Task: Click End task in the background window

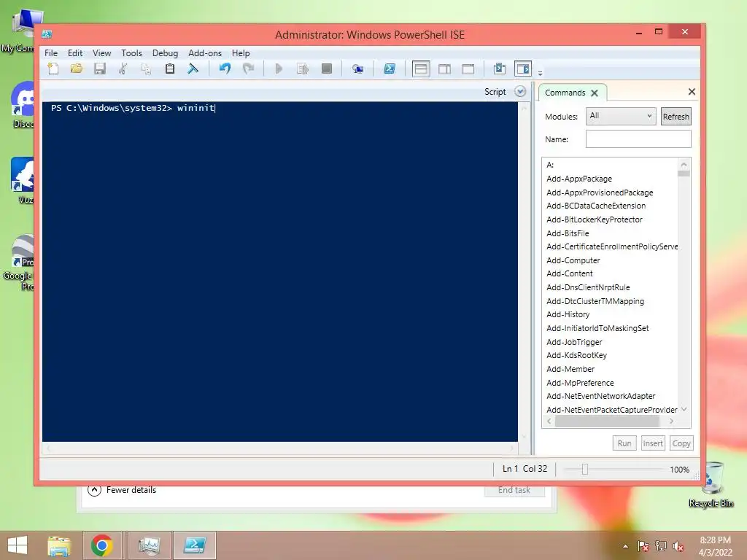Action: coord(514,490)
